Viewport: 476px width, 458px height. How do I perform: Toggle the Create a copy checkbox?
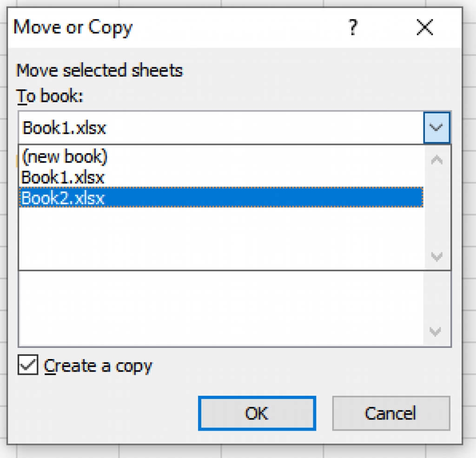28,366
